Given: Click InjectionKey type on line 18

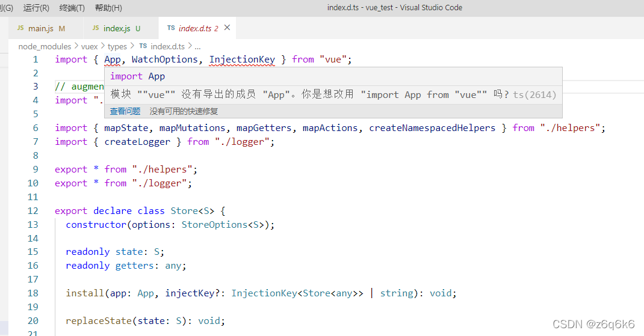Looking at the screenshot, I should point(264,293).
